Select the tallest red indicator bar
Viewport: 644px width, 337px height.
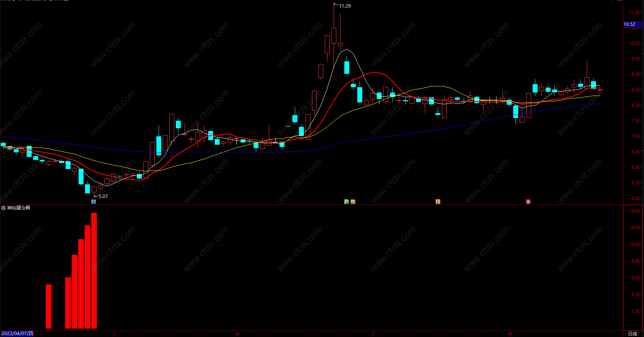pos(94,271)
